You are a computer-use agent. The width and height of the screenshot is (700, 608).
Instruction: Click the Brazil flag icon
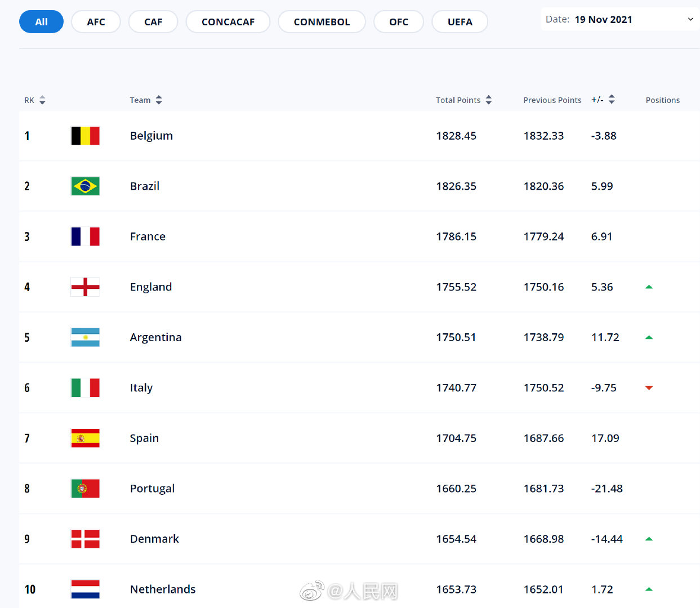85,186
